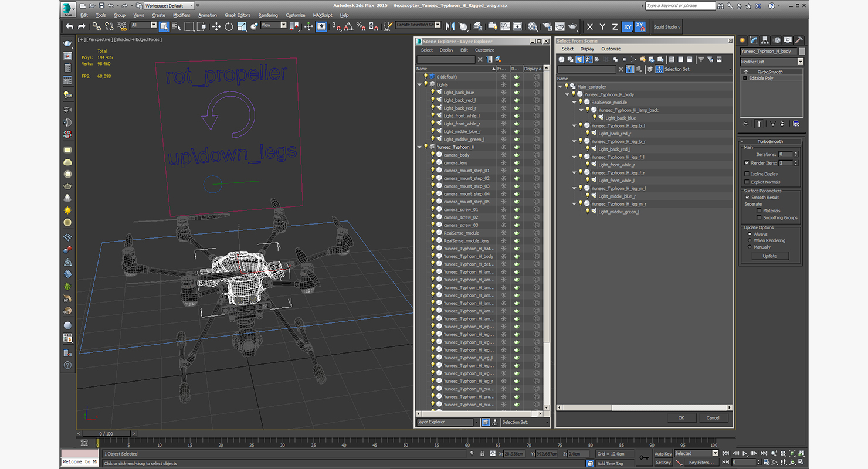Select 'When Rendering' update option
The width and height of the screenshot is (868, 469).
click(x=750, y=240)
